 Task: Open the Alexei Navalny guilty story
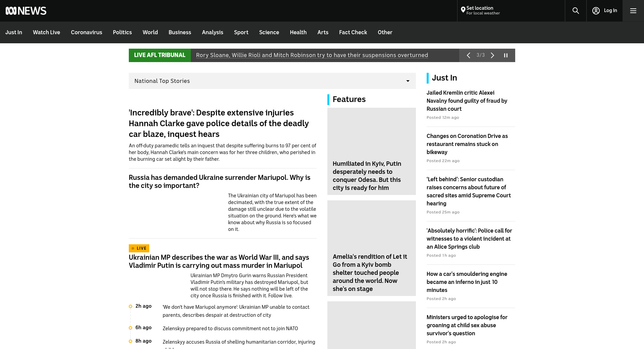click(x=467, y=101)
